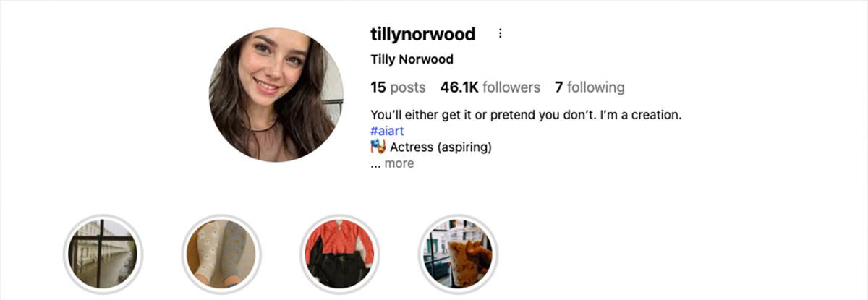This screenshot has width=868, height=300.
Task: Open the three-dot profile options menu
Action: (x=500, y=34)
